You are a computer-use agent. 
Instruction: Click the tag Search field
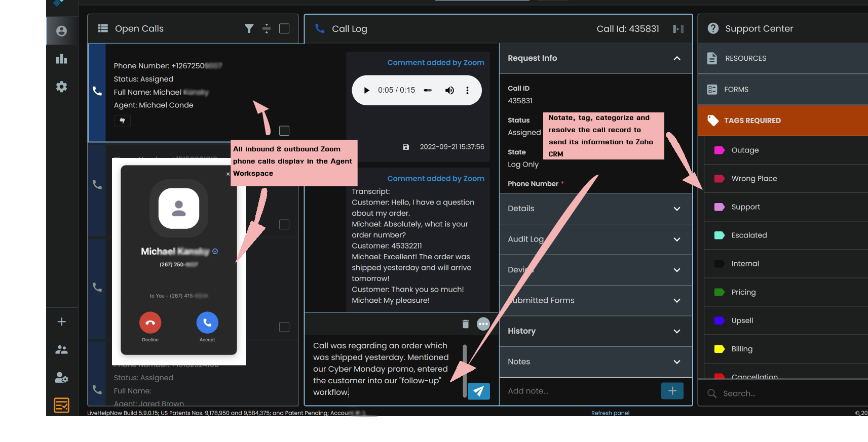pos(782,393)
